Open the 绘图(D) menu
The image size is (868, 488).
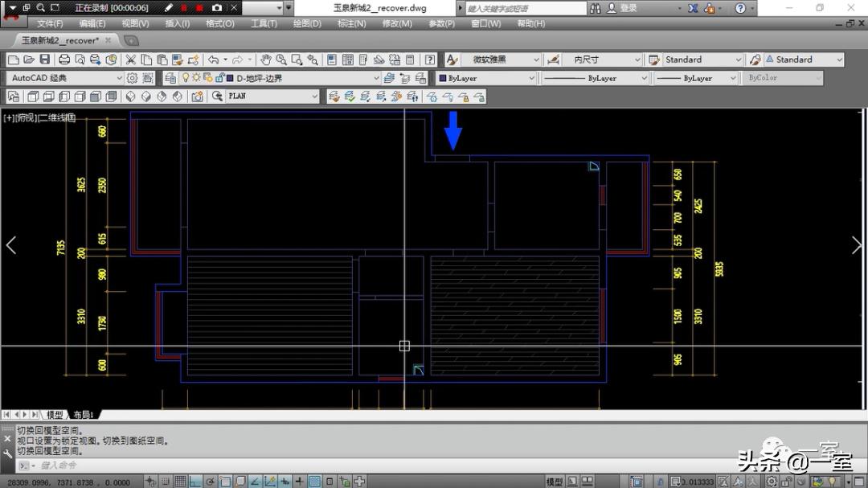(x=307, y=24)
